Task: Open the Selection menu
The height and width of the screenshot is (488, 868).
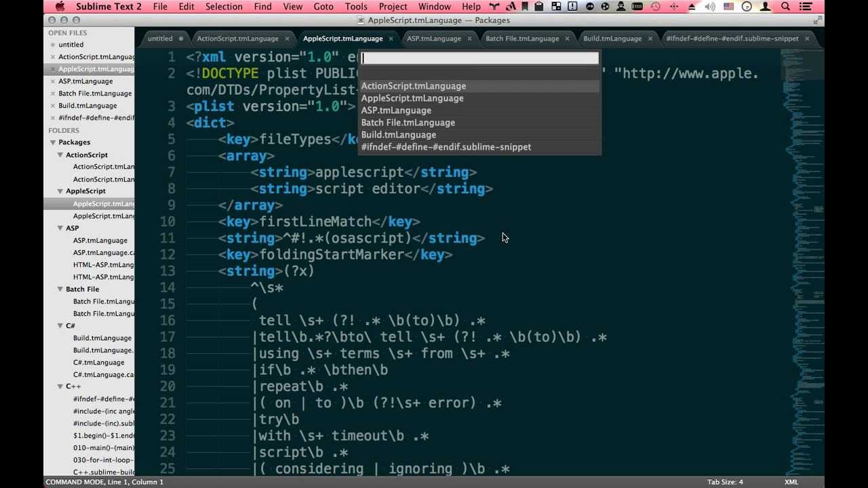Action: point(224,7)
